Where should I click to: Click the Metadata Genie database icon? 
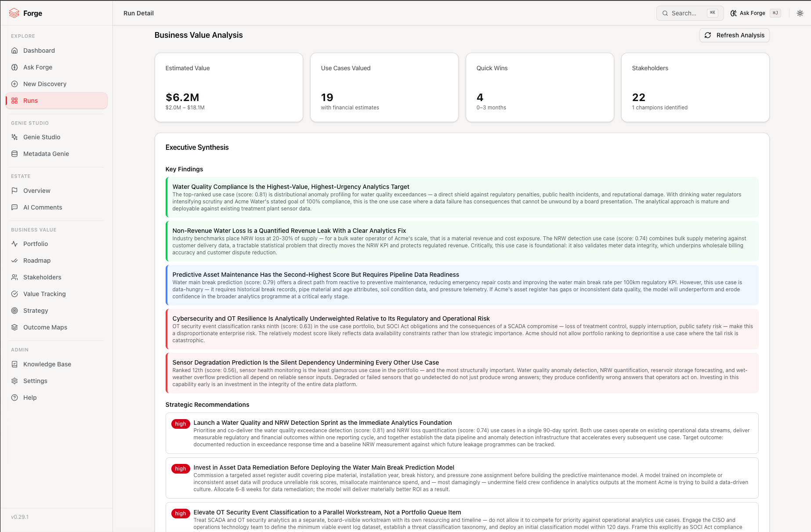14,154
